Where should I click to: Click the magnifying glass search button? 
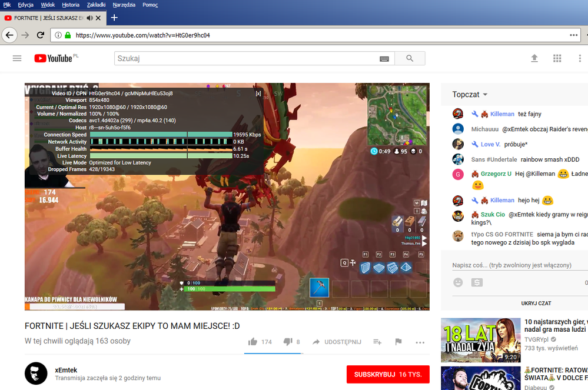pyautogui.click(x=410, y=58)
